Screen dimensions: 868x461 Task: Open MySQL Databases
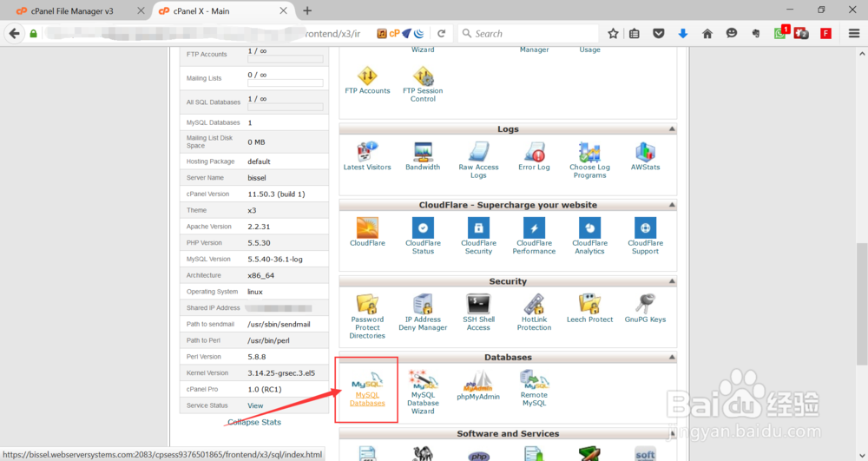367,389
